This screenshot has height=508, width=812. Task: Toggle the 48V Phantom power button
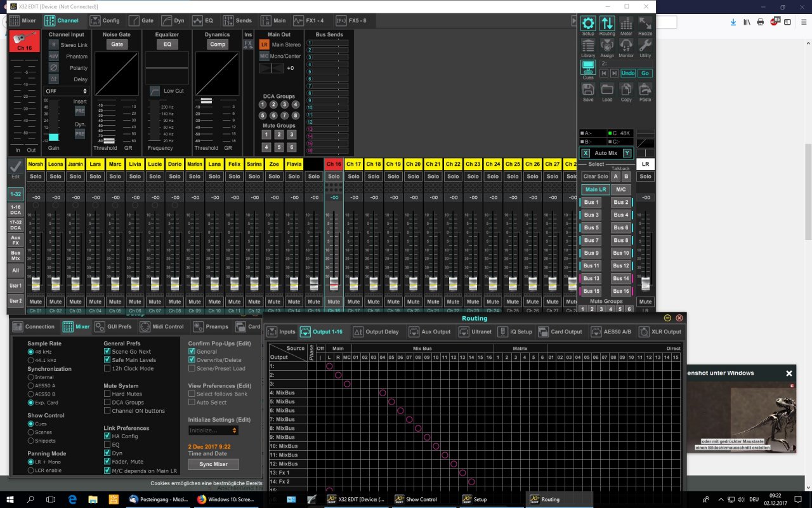pos(54,57)
